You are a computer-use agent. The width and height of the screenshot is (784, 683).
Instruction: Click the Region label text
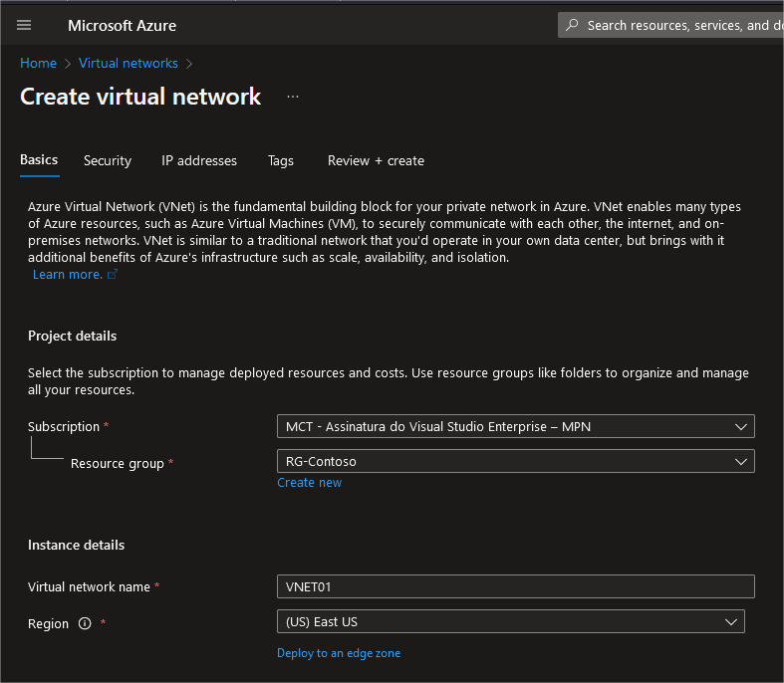point(48,623)
